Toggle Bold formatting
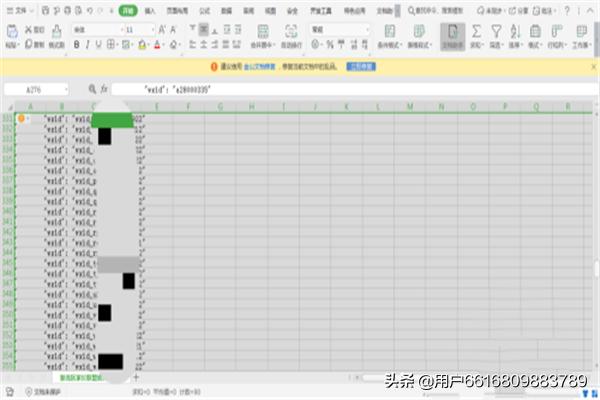 pos(77,45)
